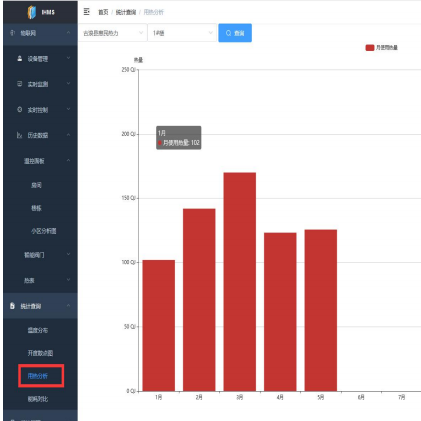Toggle the 月使用热量 legend series
Image resolution: width=421 pixels, height=421 pixels.
(381, 48)
